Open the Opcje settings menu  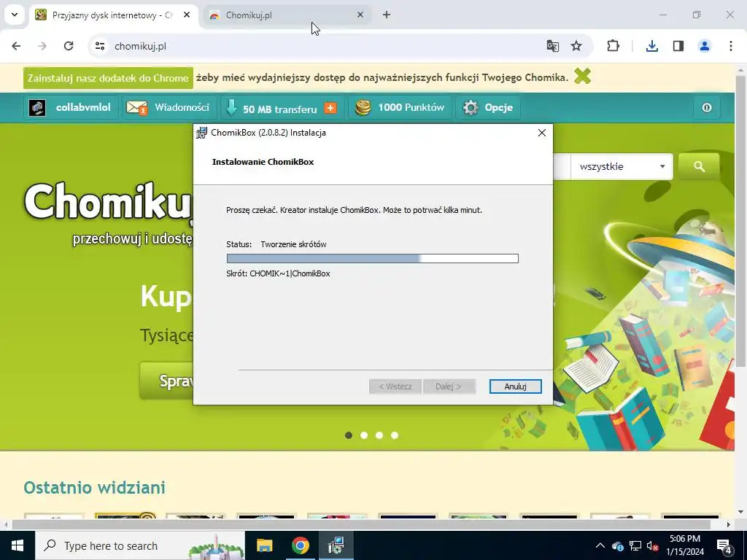488,108
